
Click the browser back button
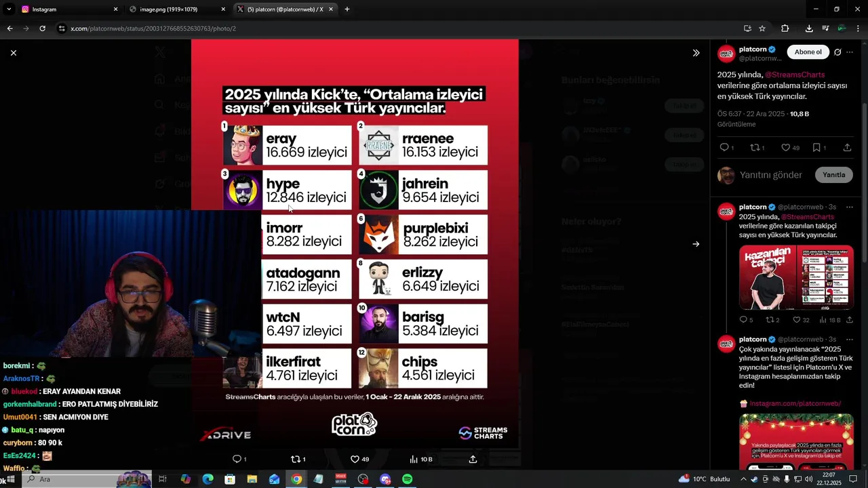tap(9, 28)
